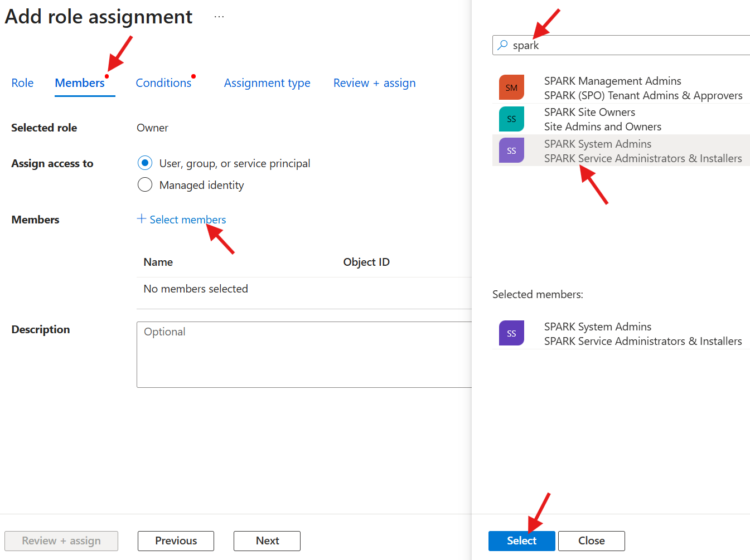The image size is (750, 560).
Task: Click the SS avatar under Selected members
Action: pos(511,333)
